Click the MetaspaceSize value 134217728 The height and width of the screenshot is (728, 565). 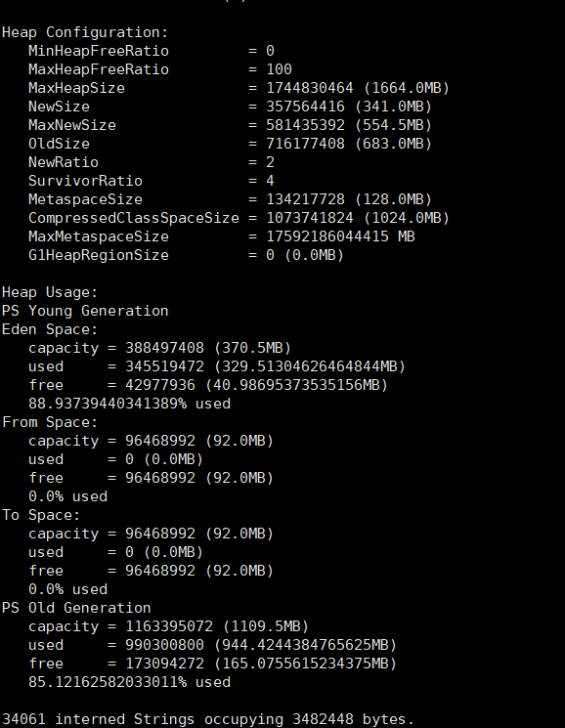(x=305, y=199)
